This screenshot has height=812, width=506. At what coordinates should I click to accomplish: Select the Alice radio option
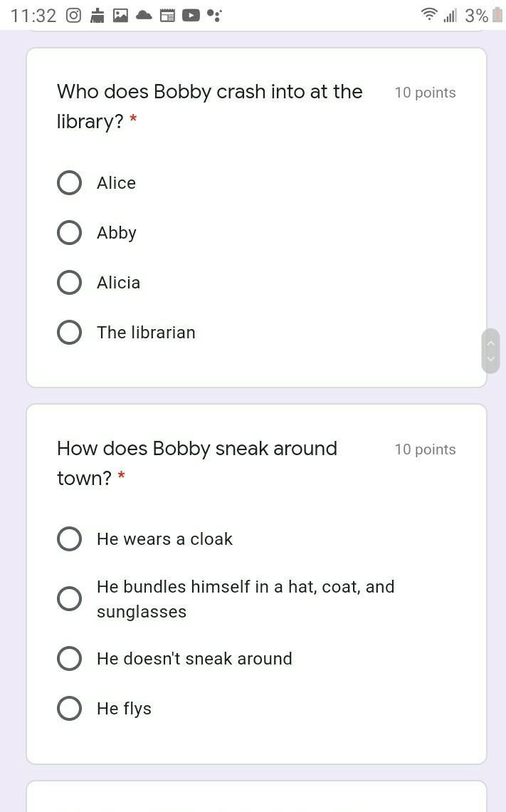[69, 183]
